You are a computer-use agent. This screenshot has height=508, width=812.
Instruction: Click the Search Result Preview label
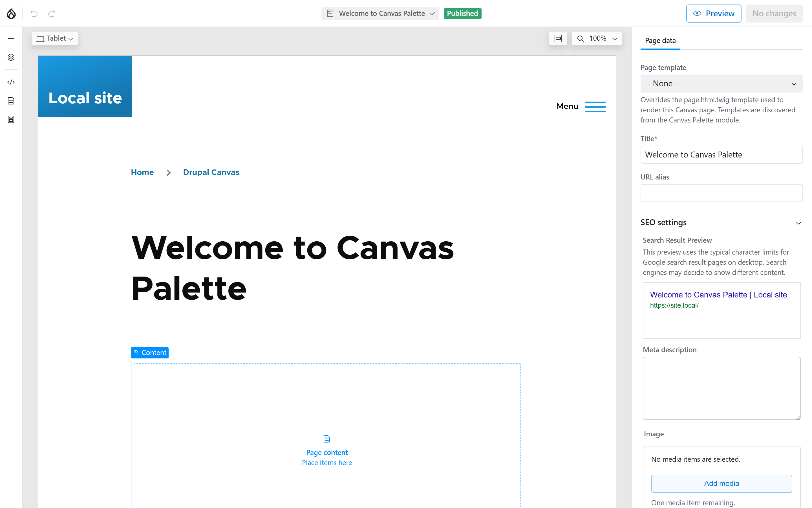pyautogui.click(x=677, y=240)
